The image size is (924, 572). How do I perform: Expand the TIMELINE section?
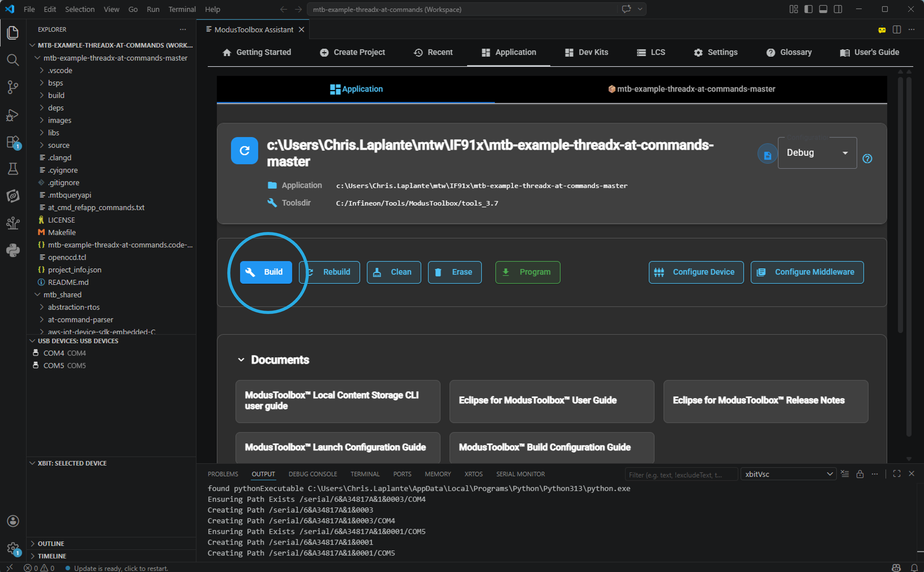52,556
